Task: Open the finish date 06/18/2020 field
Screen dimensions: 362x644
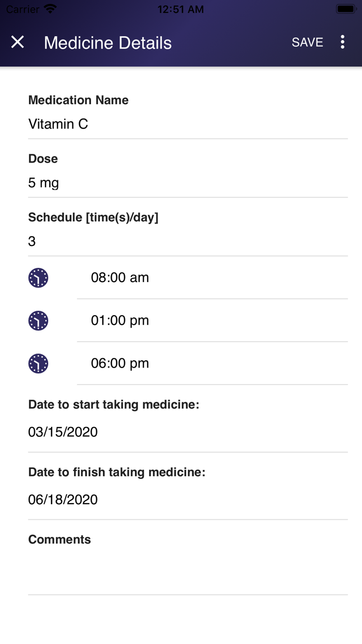Action: click(63, 500)
